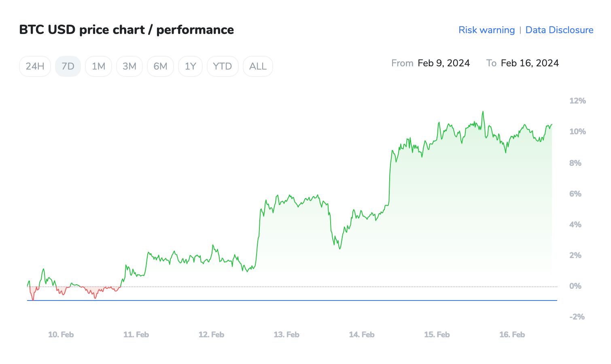Click the To date Feb 16, 2024
The image size is (611, 364).
click(x=530, y=63)
